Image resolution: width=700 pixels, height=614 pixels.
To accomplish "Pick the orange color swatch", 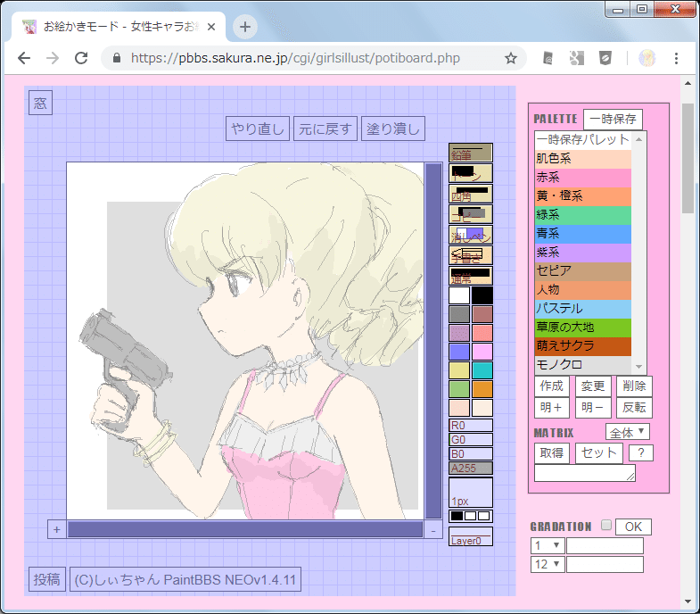I will click(x=482, y=389).
